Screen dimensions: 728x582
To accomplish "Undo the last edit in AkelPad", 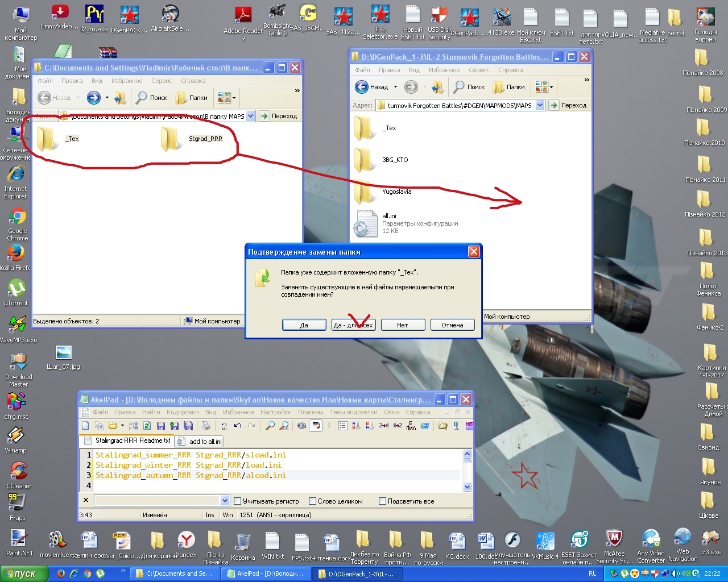I will (238, 426).
